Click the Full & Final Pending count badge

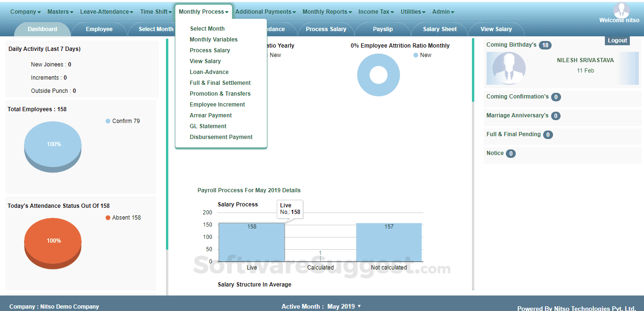[548, 135]
